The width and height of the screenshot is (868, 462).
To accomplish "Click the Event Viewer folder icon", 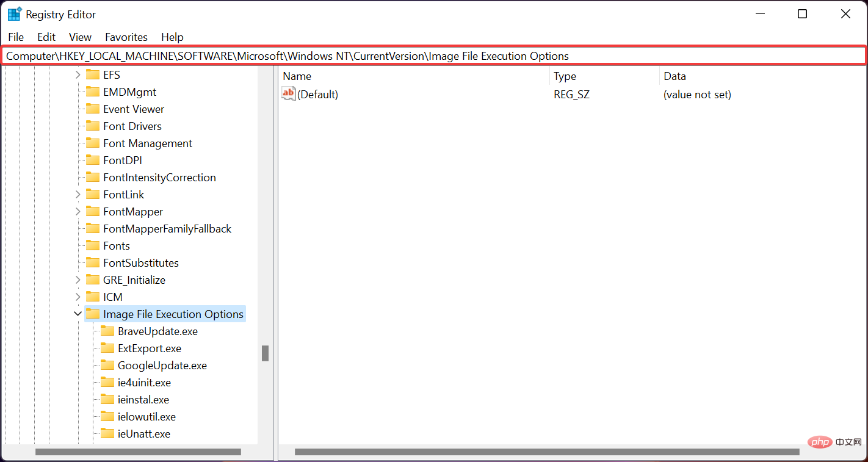I will click(93, 109).
